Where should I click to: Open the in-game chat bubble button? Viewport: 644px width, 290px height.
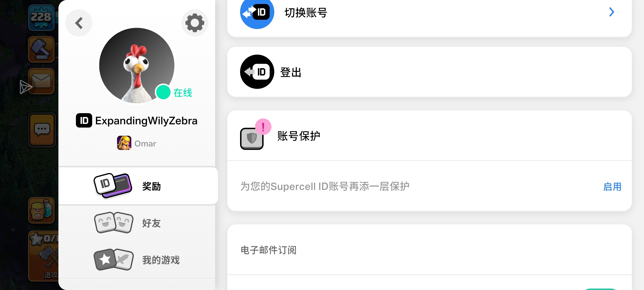pyautogui.click(x=42, y=130)
